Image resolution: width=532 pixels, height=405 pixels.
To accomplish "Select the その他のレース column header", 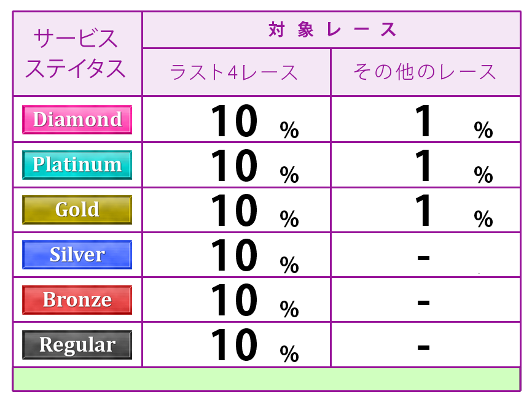I will click(x=425, y=72).
